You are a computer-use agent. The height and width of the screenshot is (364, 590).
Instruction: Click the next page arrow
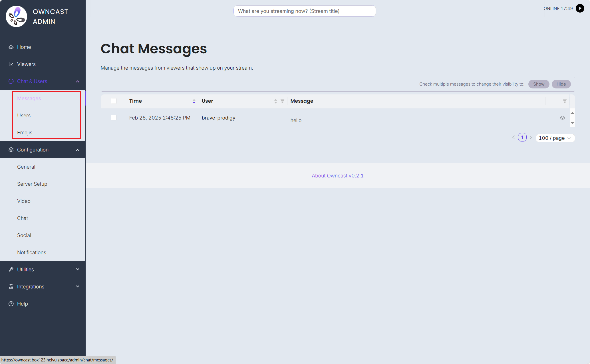(x=531, y=137)
